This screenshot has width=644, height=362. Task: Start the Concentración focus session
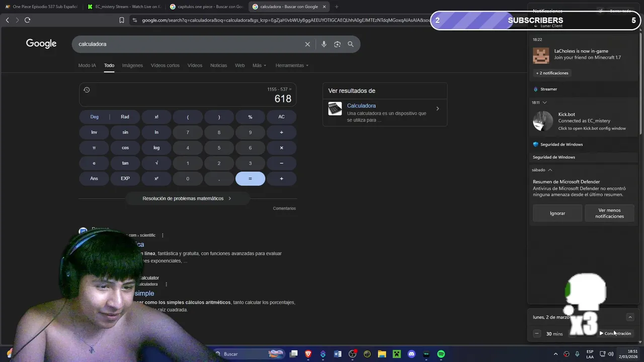[615, 333]
